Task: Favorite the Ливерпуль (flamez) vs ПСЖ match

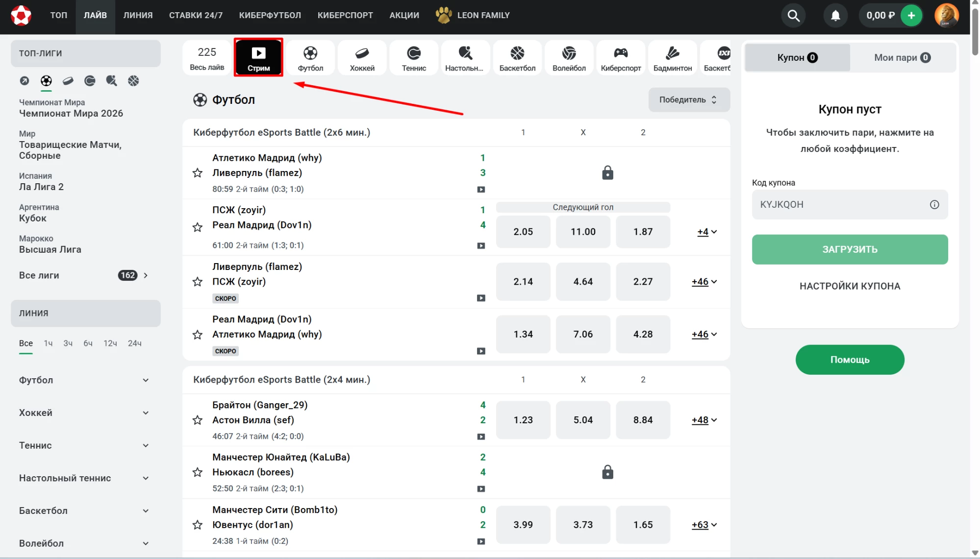Action: click(x=198, y=282)
